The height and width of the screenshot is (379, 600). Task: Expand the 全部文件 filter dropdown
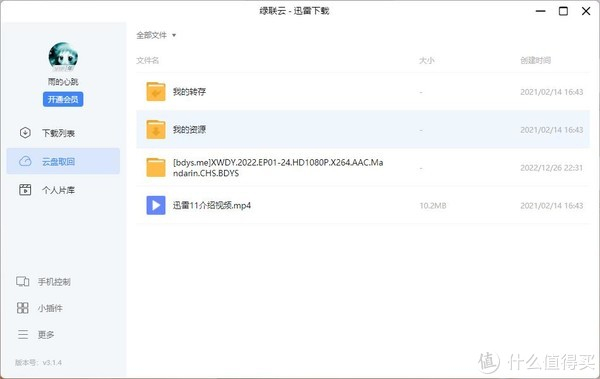pos(156,35)
